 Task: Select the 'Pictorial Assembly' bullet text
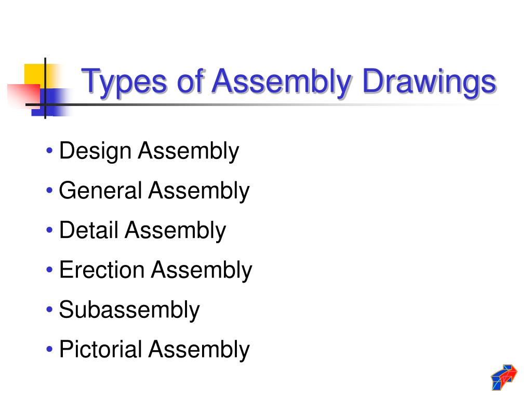[x=154, y=350]
